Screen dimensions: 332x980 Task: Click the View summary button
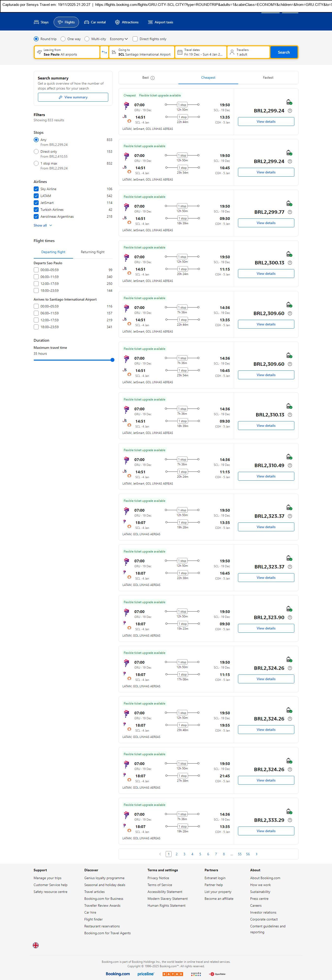[x=73, y=97]
